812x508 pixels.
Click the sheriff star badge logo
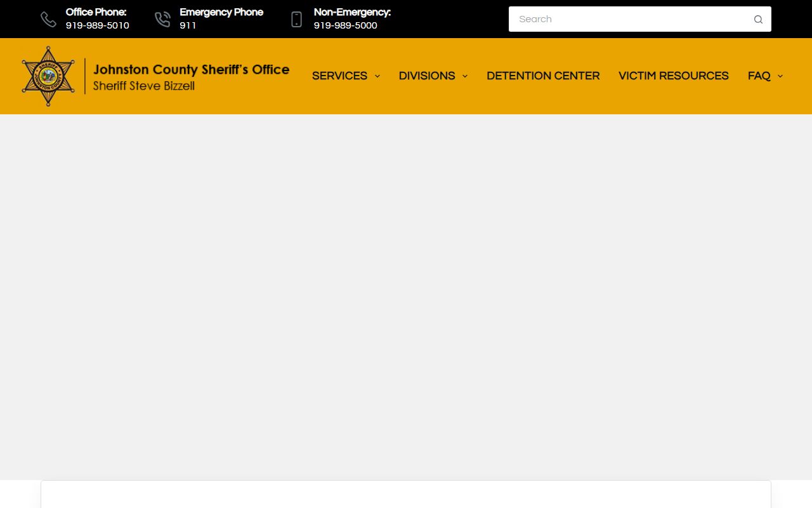tap(48, 76)
